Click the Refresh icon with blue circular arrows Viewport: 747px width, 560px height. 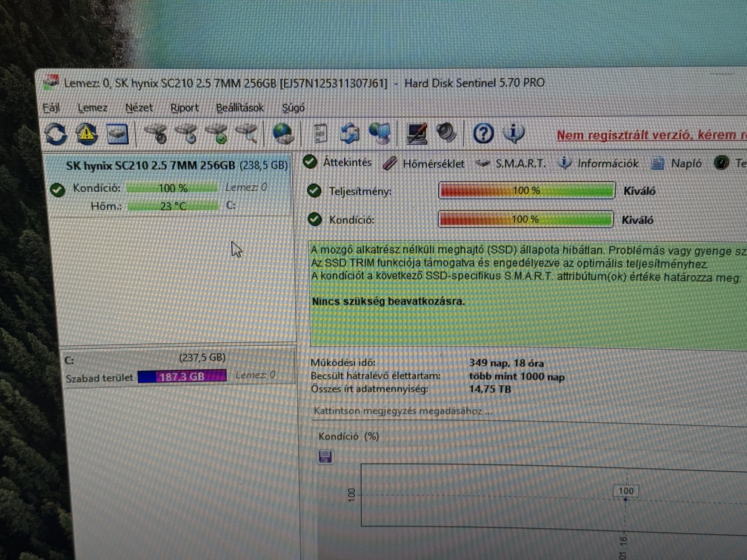click(x=55, y=134)
